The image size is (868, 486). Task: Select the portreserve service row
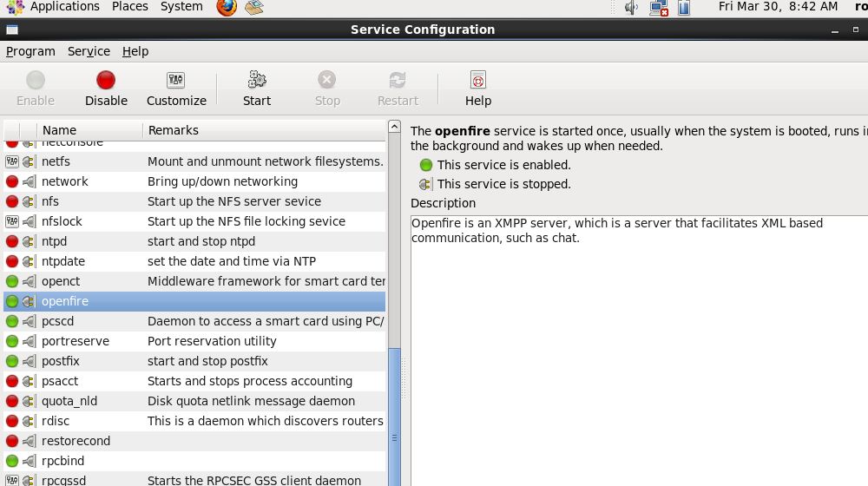coord(194,341)
